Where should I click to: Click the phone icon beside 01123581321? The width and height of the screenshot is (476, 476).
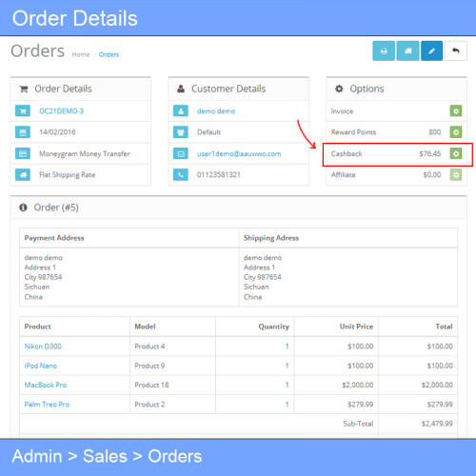tap(181, 174)
